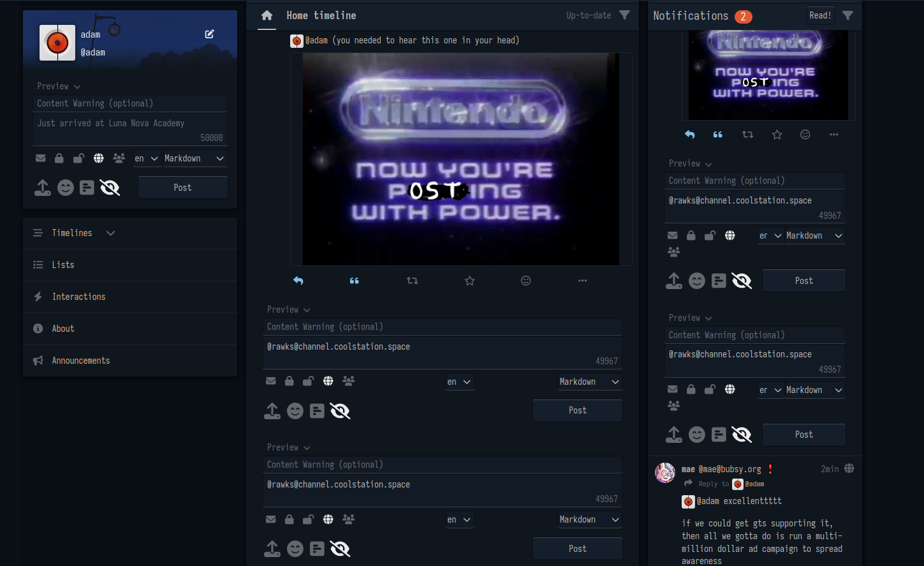924x566 pixels.
Task: Open Markdown dropdown in lower Home timeline reply form
Action: tap(590, 520)
